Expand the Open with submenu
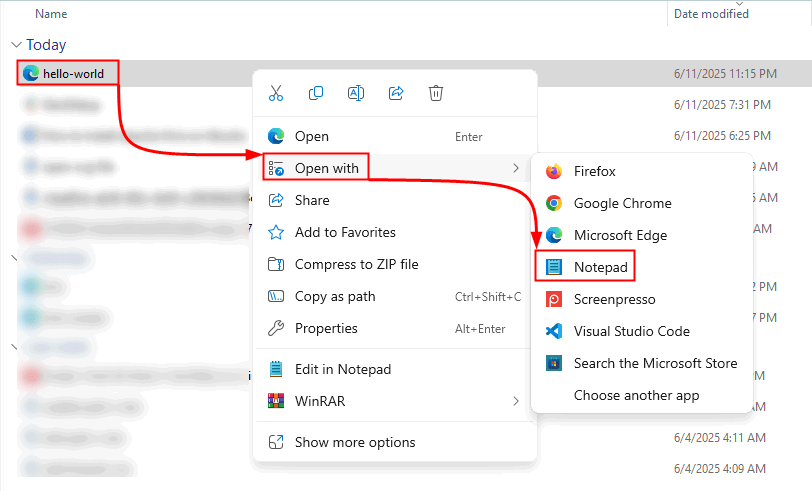The width and height of the screenshot is (812, 491). point(326,168)
